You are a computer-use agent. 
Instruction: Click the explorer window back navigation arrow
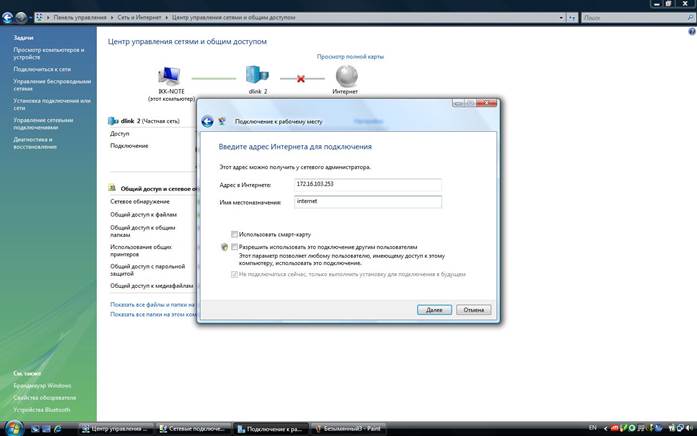(10, 17)
